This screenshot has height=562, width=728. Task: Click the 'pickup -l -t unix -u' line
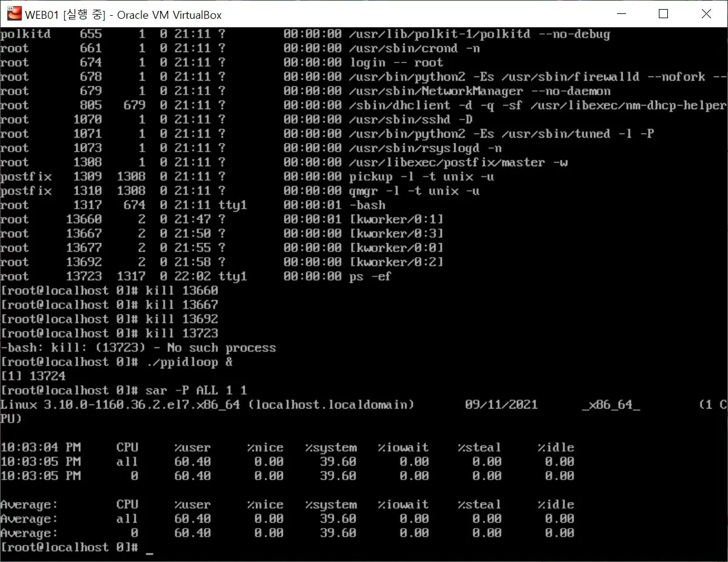422,176
